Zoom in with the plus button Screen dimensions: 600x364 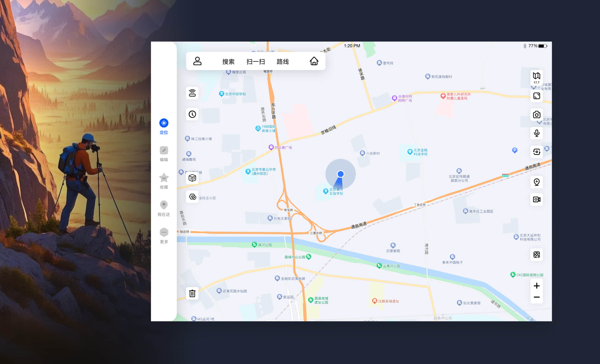pos(536,286)
